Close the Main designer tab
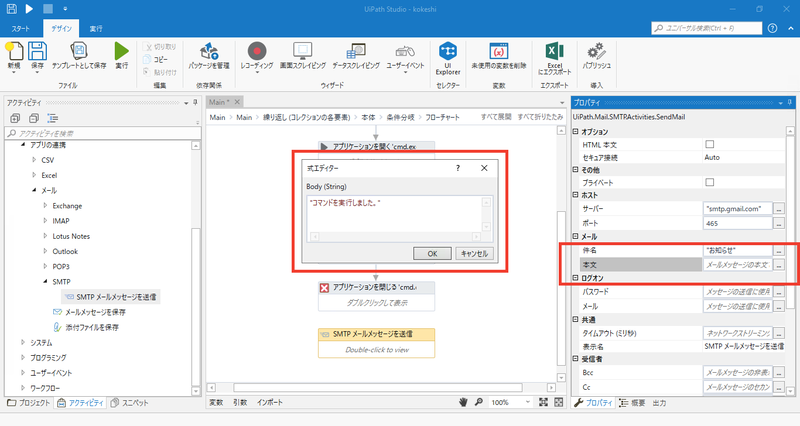The height and width of the screenshot is (426, 800). coord(237,102)
